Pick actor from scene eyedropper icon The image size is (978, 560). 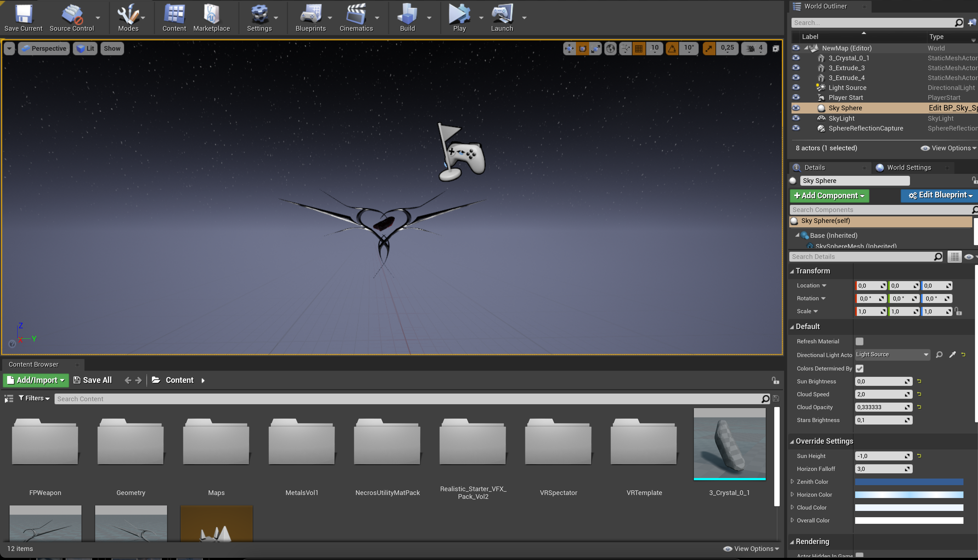(x=952, y=355)
